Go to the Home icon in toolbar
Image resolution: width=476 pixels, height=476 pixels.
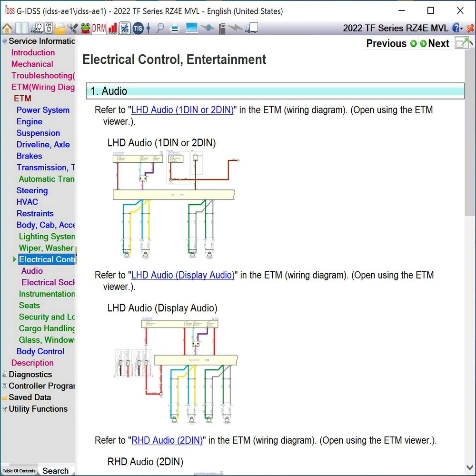[x=7, y=28]
